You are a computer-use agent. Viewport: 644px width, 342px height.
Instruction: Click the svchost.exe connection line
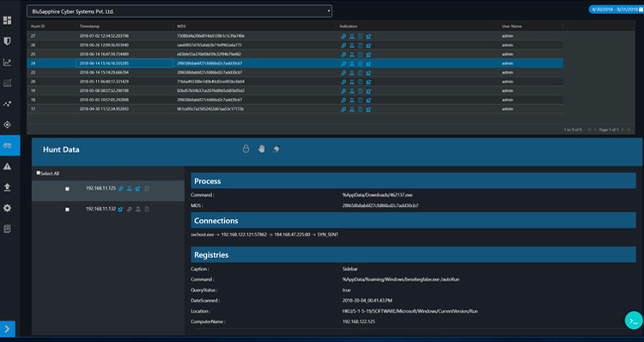264,235
